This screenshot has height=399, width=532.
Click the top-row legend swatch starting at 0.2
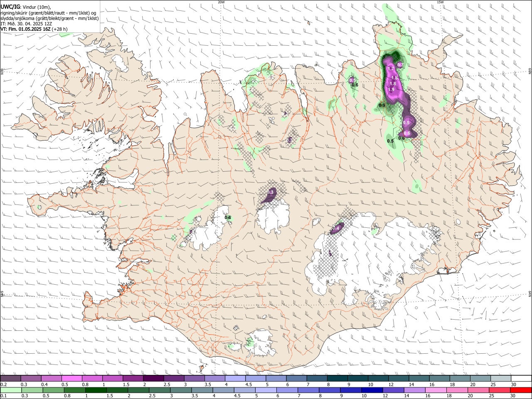[x=10, y=379]
